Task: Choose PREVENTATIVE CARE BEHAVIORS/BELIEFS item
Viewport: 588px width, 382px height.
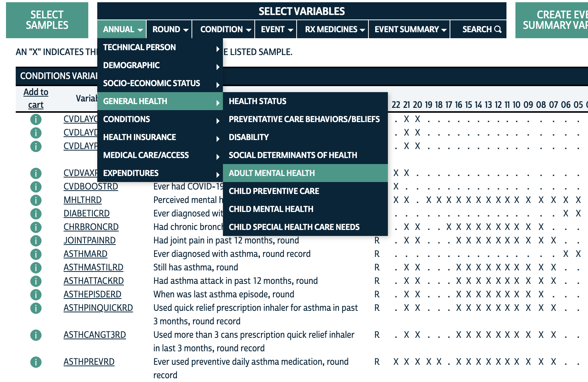Action: 305,119
